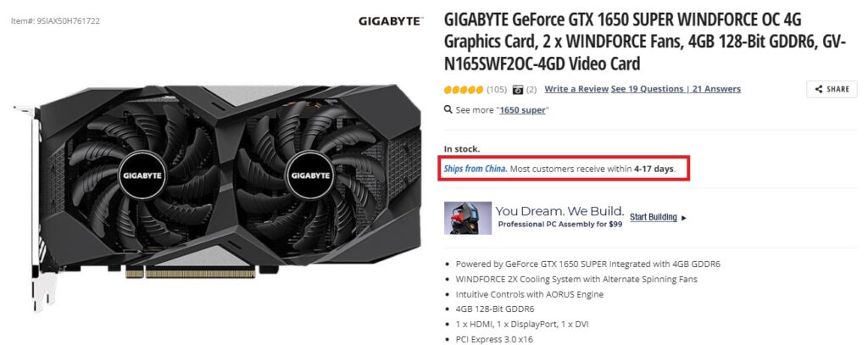868x345 pixels.
Task: Click the magnifier icon next to See more
Action: pyautogui.click(x=448, y=109)
